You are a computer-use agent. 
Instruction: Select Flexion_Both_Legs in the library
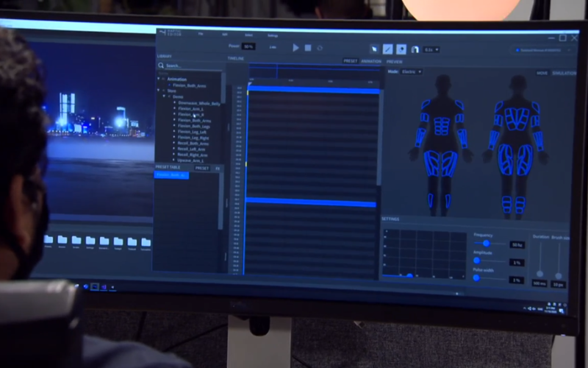click(195, 126)
